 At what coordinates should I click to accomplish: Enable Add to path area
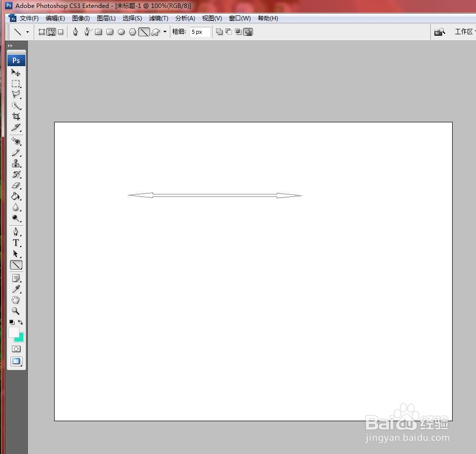pyautogui.click(x=219, y=32)
